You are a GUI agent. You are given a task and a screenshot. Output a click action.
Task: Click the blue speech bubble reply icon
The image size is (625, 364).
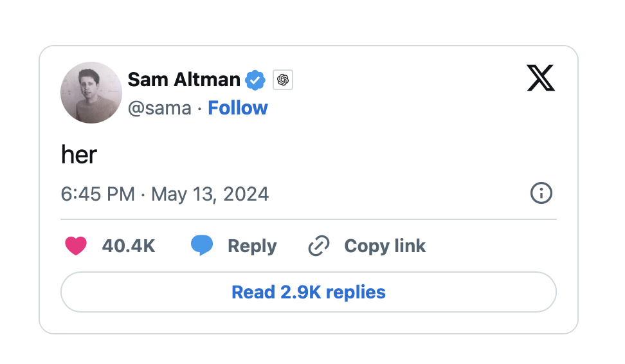pos(202,246)
